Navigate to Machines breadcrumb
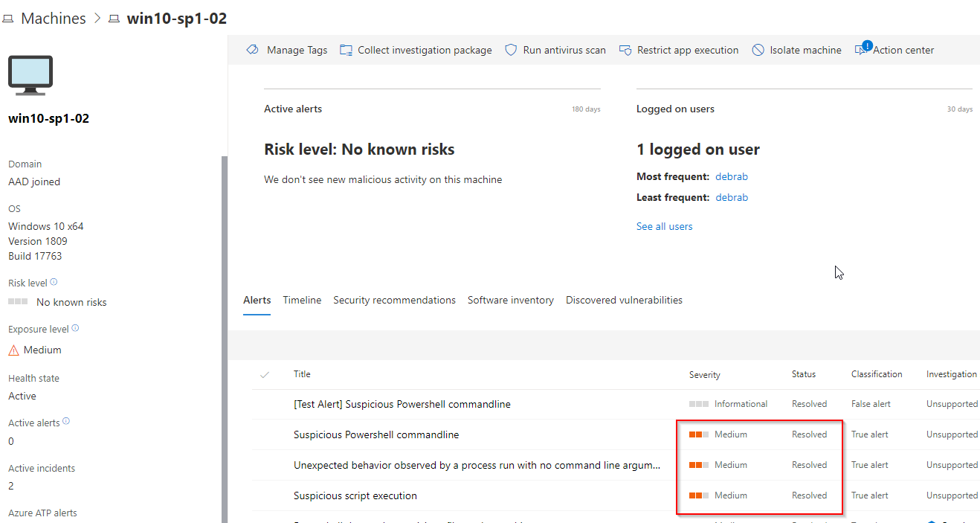The width and height of the screenshot is (980, 523). click(x=53, y=19)
